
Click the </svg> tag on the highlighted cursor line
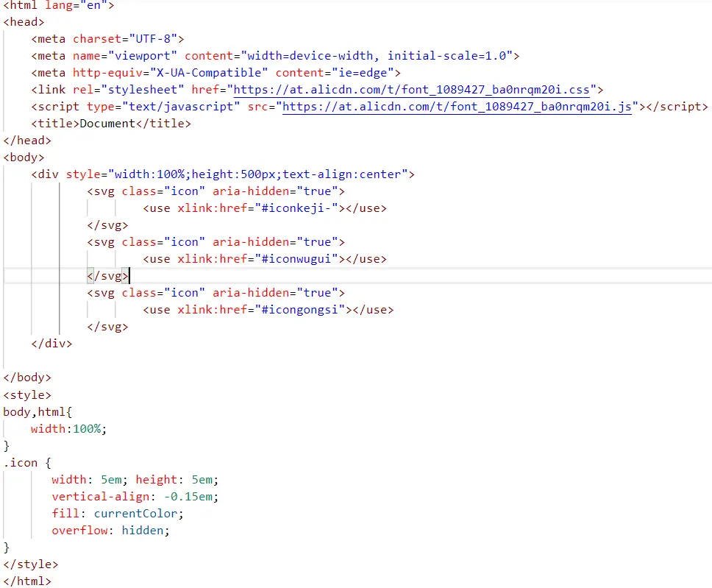107,276
